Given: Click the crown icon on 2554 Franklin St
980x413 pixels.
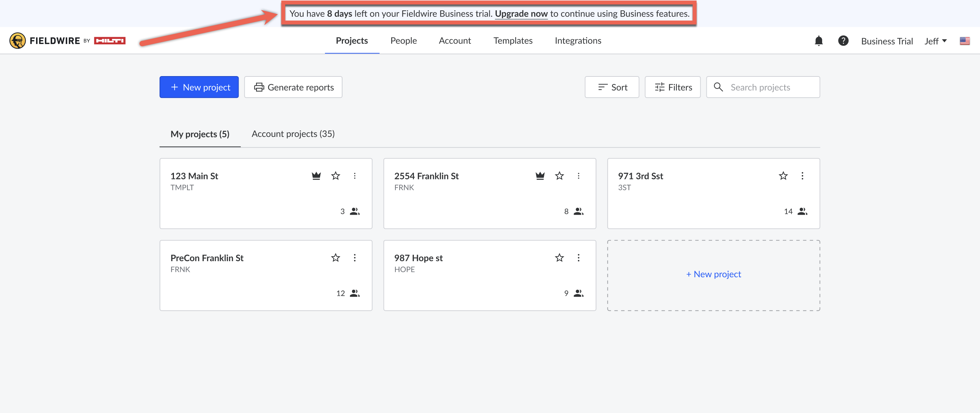Looking at the screenshot, I should 539,176.
